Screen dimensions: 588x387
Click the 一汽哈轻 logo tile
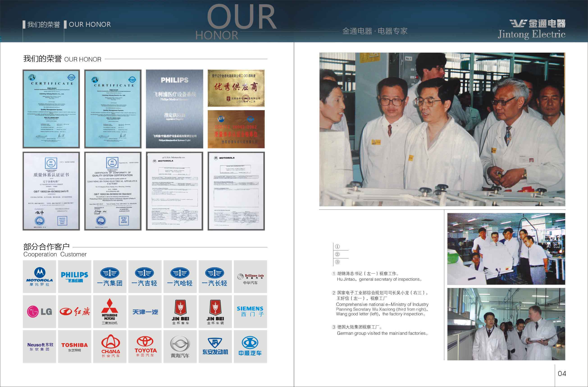pyautogui.click(x=180, y=277)
